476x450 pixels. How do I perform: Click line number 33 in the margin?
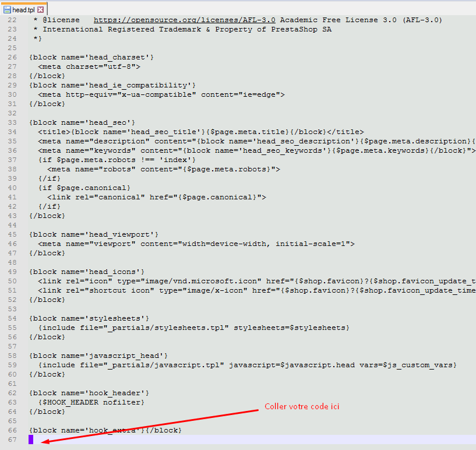pyautogui.click(x=12, y=122)
